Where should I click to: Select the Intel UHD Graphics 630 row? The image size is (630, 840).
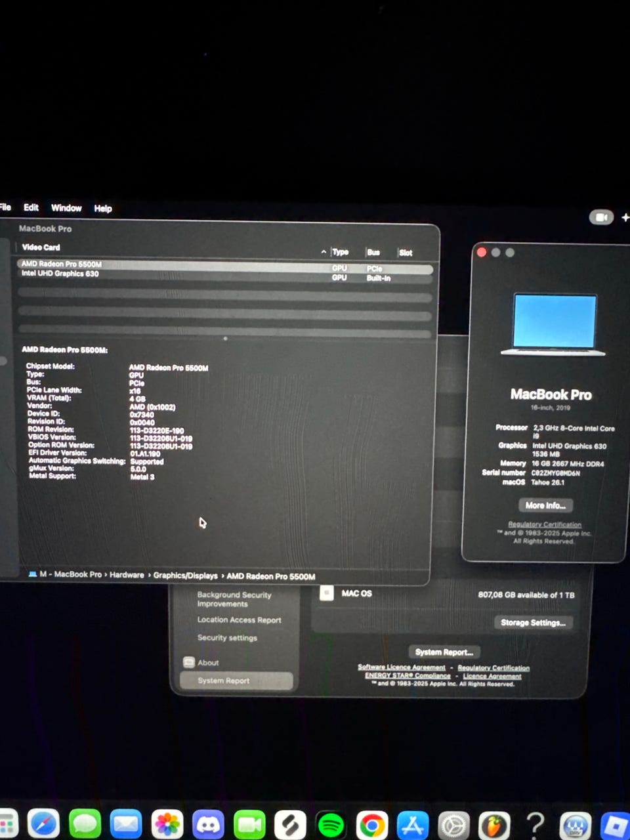[60, 274]
